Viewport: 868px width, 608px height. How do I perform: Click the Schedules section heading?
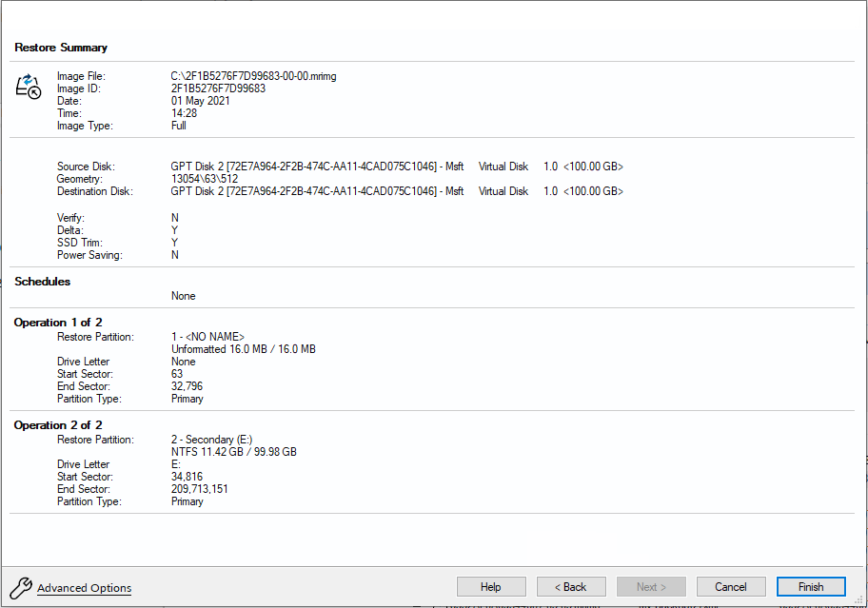pos(43,282)
